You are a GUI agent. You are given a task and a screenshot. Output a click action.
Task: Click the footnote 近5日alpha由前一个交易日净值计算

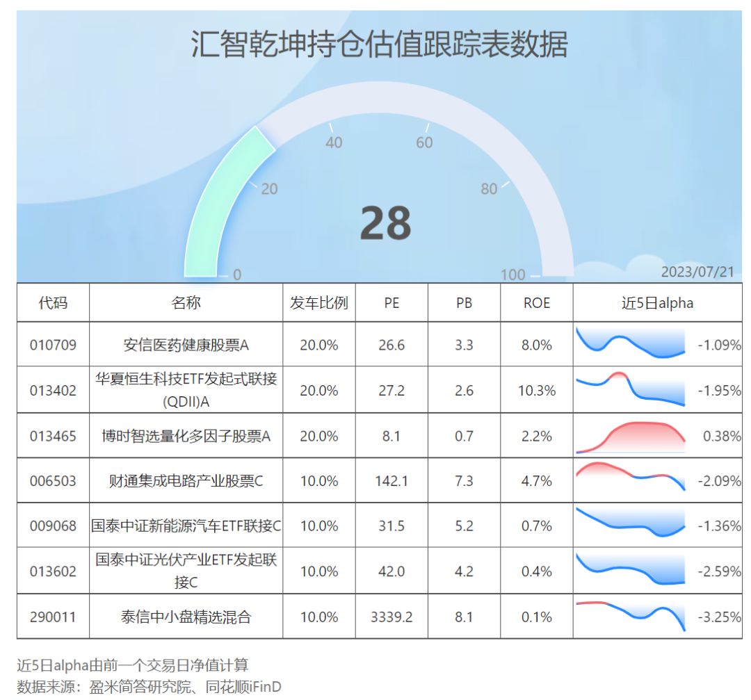133,665
